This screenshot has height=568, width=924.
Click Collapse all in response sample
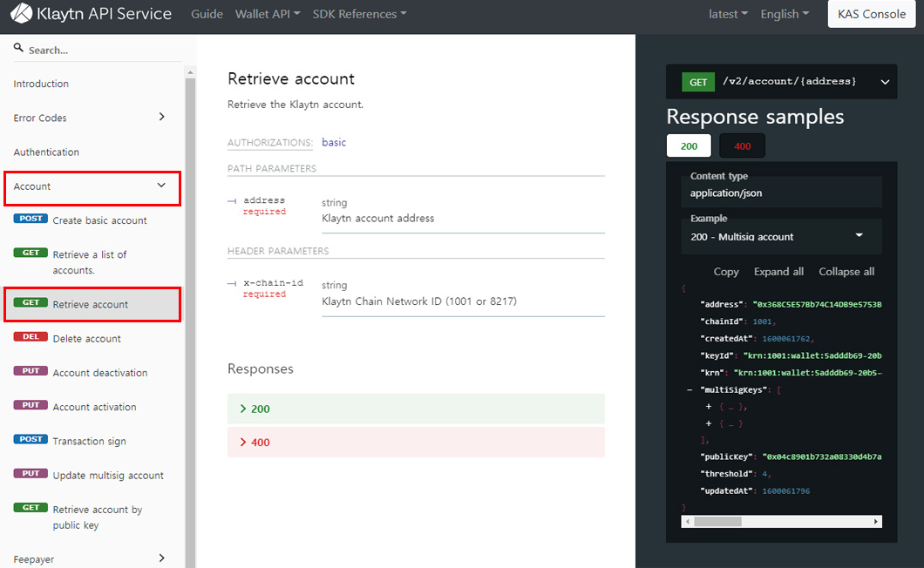tap(846, 272)
